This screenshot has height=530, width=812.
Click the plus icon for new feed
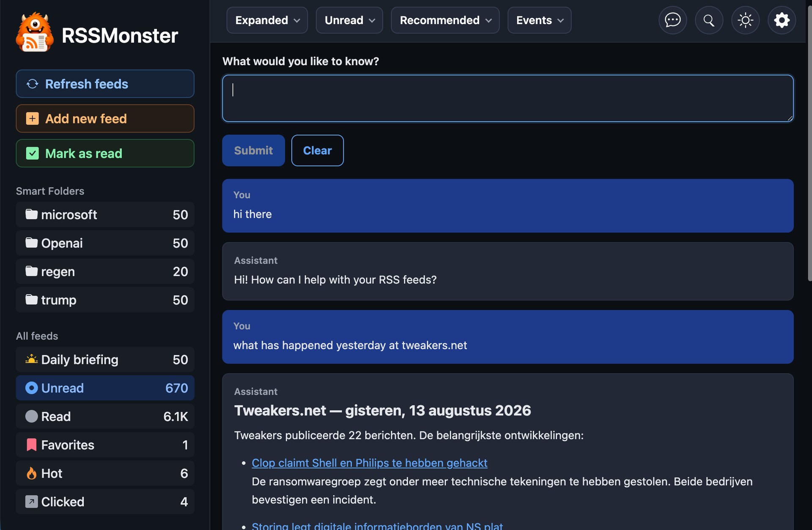pyautogui.click(x=33, y=119)
